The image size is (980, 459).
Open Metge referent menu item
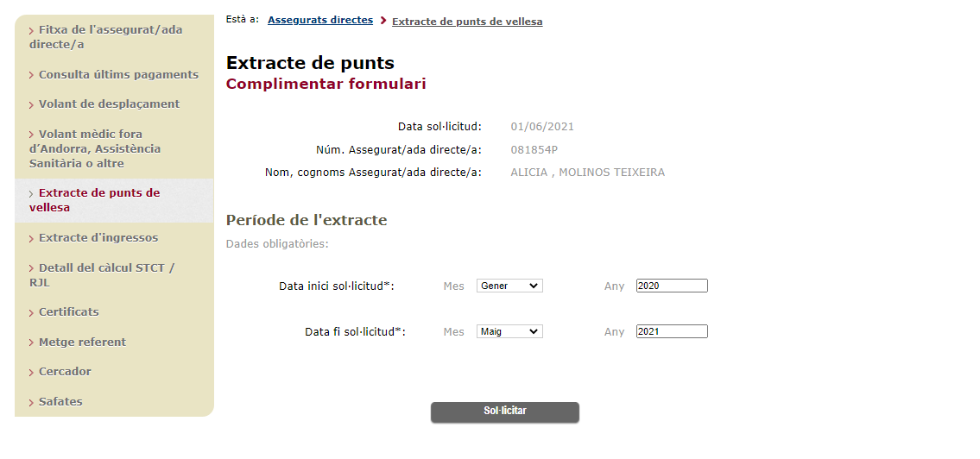(x=78, y=343)
